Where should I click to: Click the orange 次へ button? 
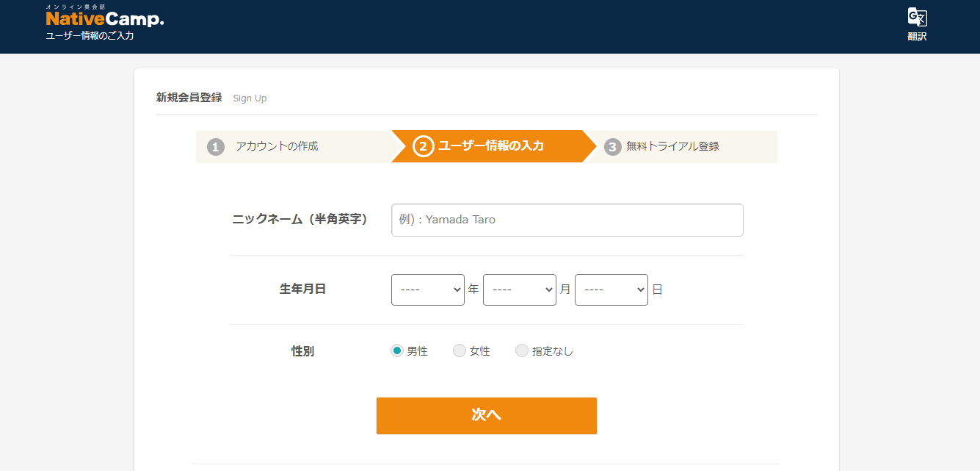tap(487, 416)
